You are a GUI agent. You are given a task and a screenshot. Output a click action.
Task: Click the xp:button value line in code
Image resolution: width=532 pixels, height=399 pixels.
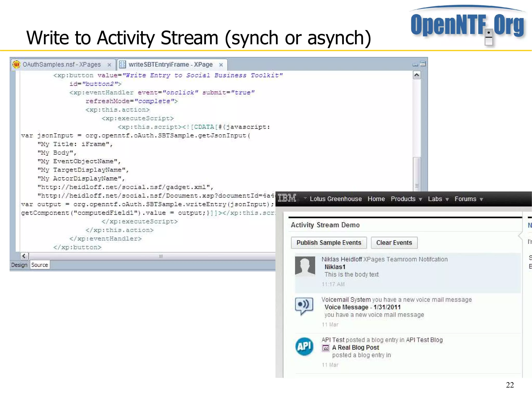[168, 75]
